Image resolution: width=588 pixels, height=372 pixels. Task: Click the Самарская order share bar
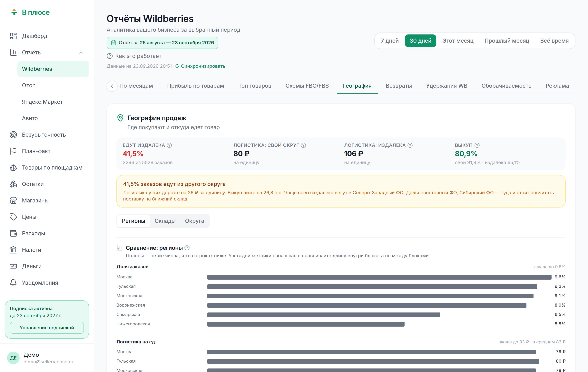(x=324, y=315)
